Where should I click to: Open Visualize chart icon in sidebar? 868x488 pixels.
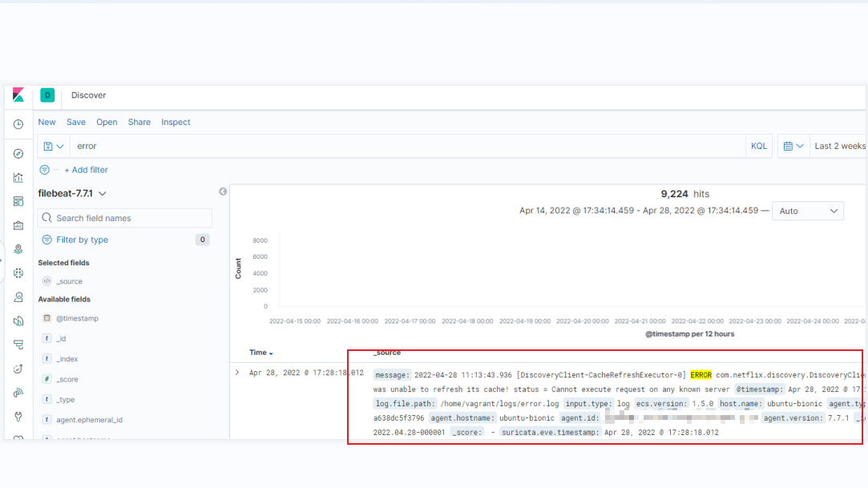pyautogui.click(x=18, y=178)
